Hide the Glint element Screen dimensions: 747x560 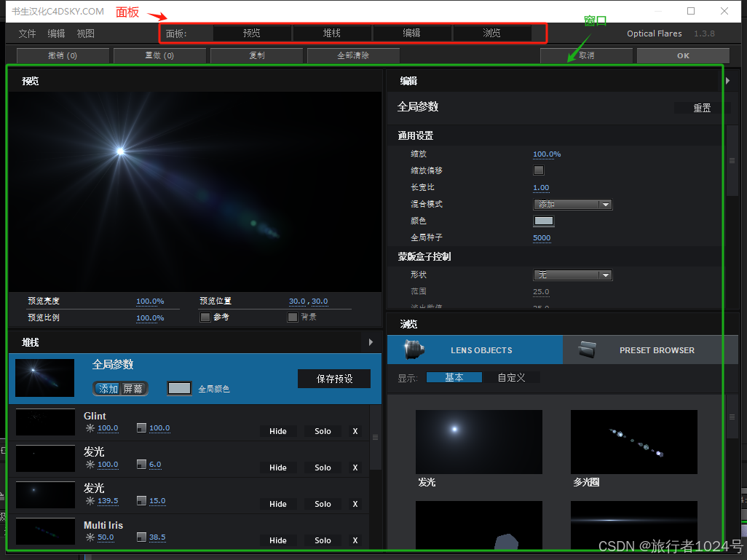pyautogui.click(x=277, y=431)
